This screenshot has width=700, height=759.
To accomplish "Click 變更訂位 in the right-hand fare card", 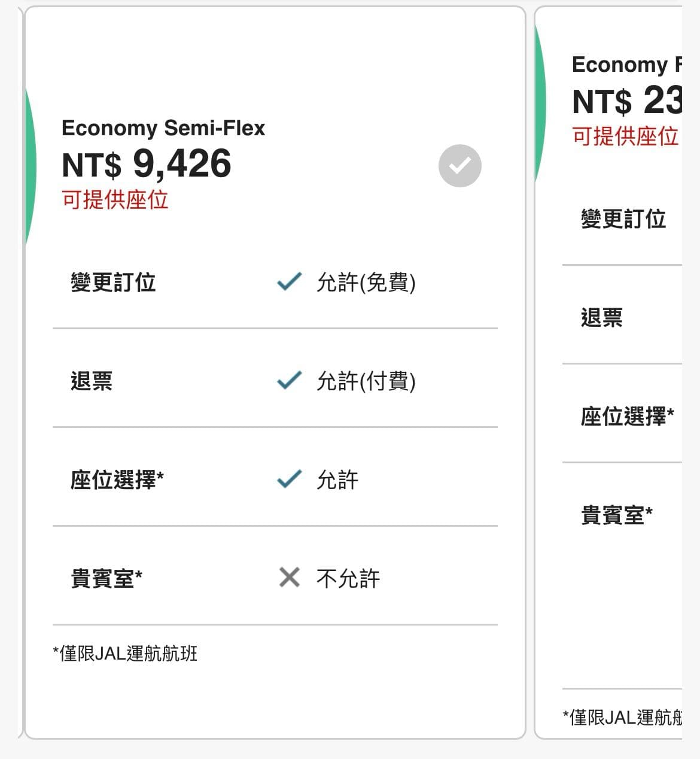I will tap(623, 219).
